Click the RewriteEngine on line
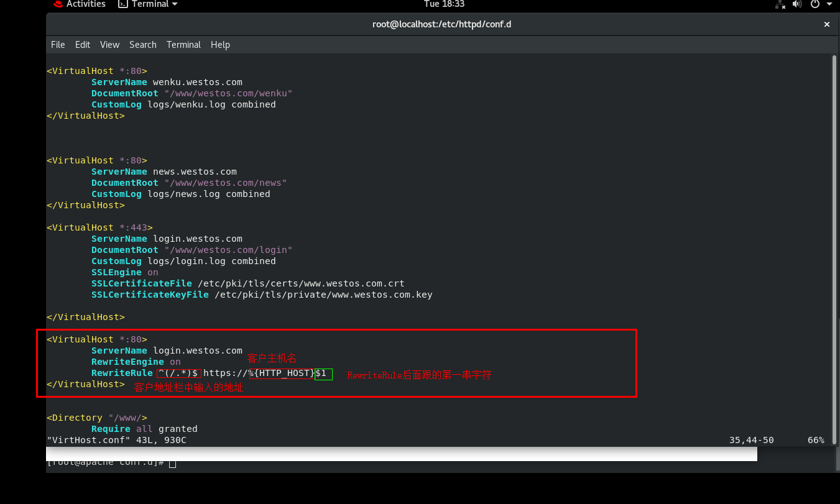The height and width of the screenshot is (504, 840). (136, 362)
